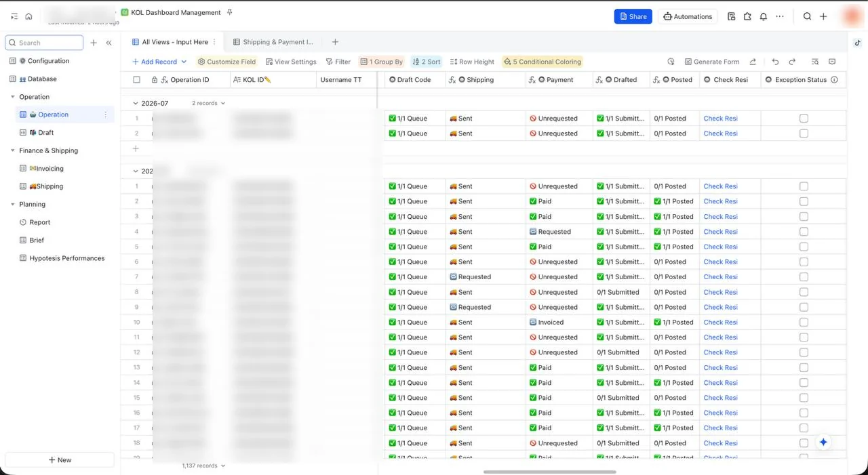Viewport: 868px width, 475px height.
Task: Open the notifications bell
Action: pos(764,16)
